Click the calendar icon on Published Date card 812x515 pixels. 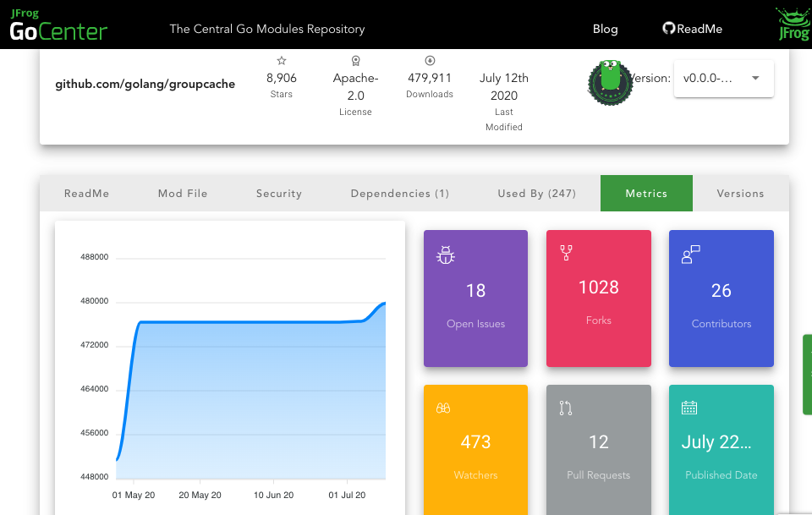tap(689, 408)
